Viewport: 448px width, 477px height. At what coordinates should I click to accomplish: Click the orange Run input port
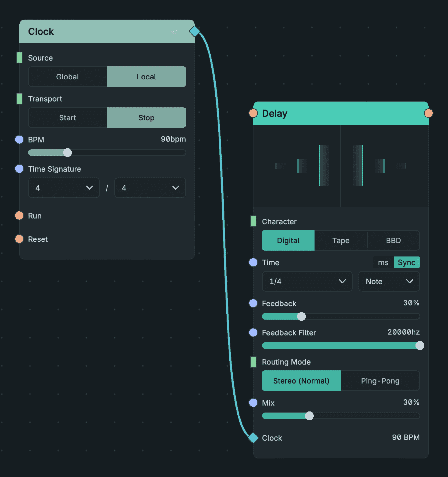click(19, 215)
